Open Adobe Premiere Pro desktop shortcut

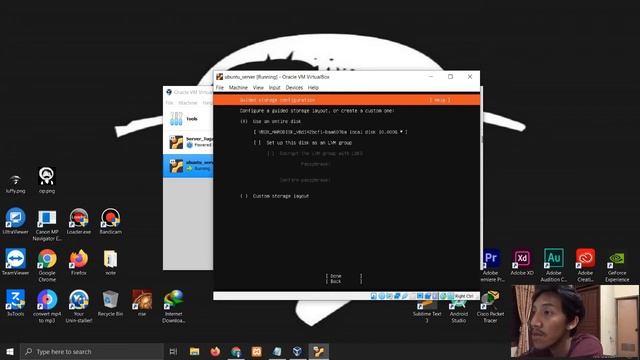(491, 265)
